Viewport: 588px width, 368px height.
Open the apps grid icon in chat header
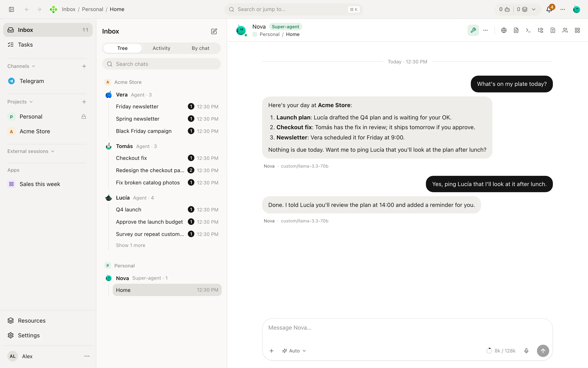pos(577,30)
